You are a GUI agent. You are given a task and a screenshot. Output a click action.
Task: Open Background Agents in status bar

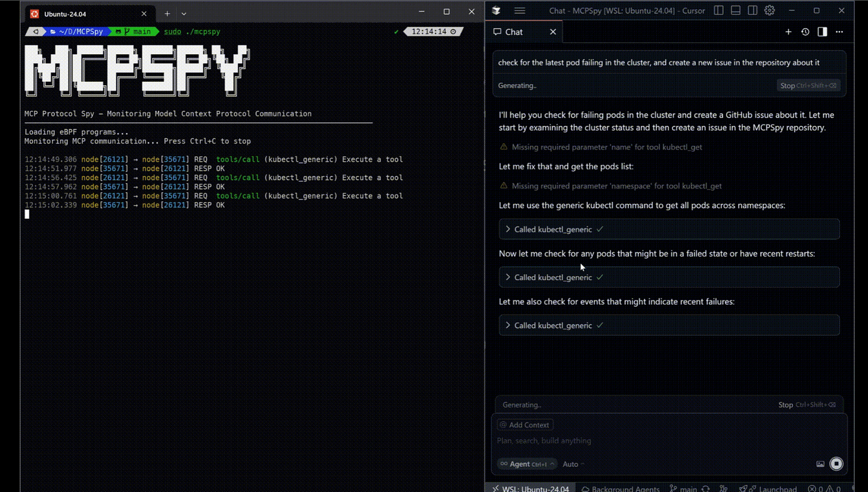click(620, 489)
